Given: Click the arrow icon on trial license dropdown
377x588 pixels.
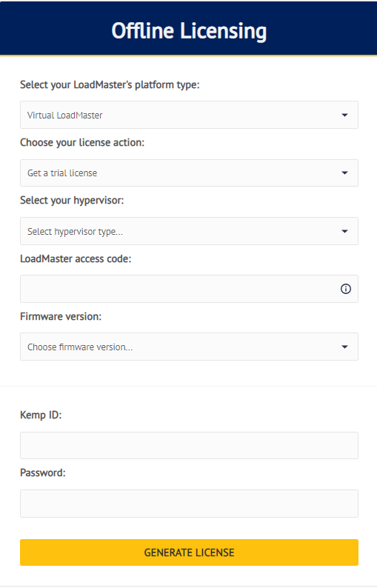Looking at the screenshot, I should click(344, 173).
